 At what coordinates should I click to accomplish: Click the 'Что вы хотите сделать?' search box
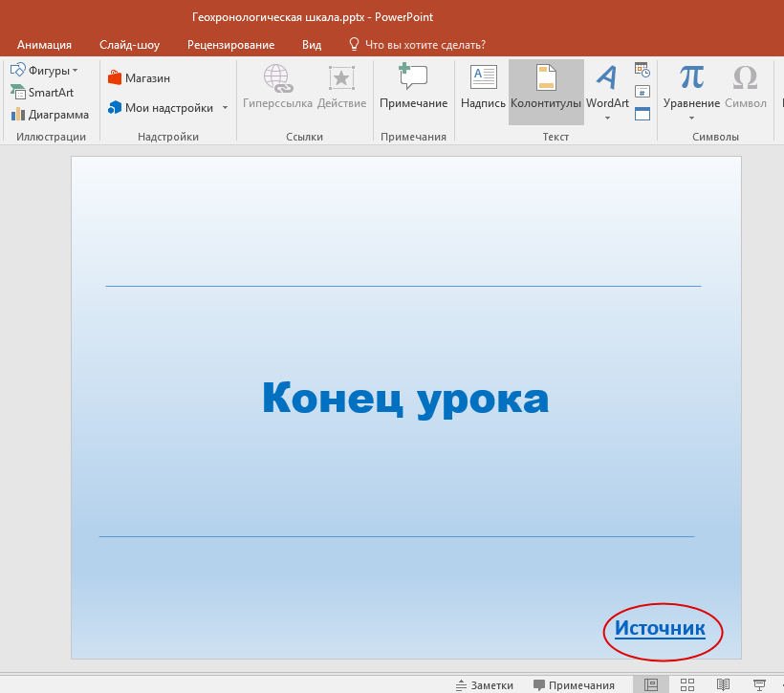pos(425,45)
